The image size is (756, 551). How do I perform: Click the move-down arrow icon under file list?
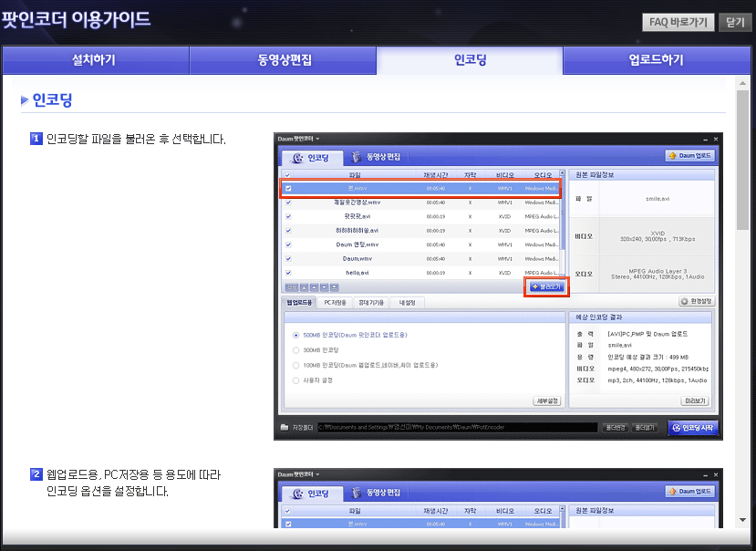click(325, 287)
